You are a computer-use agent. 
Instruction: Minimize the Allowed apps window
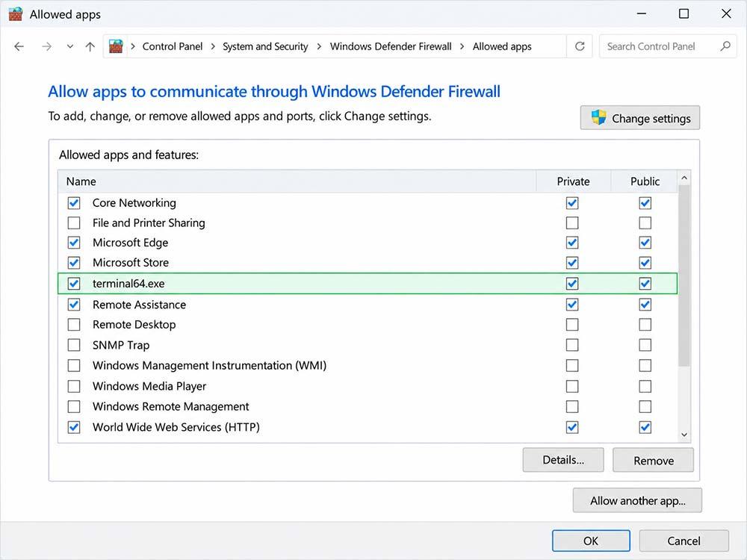[642, 13]
